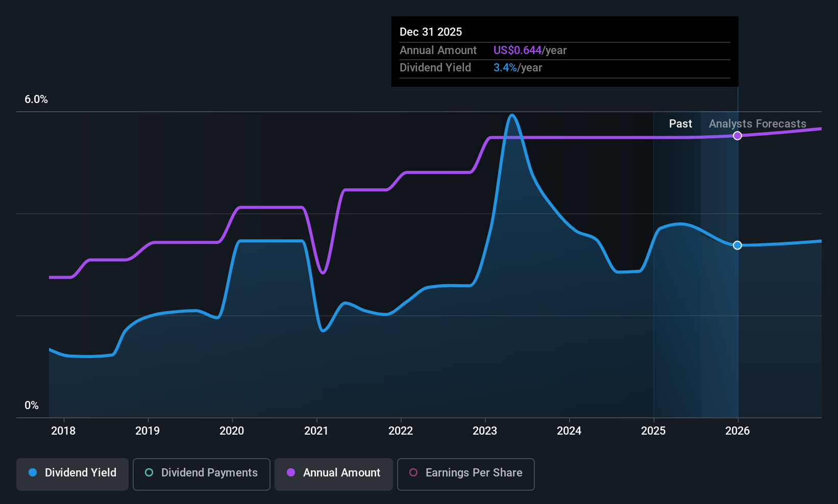Click the purple Annual Amount data point marker

[737, 136]
